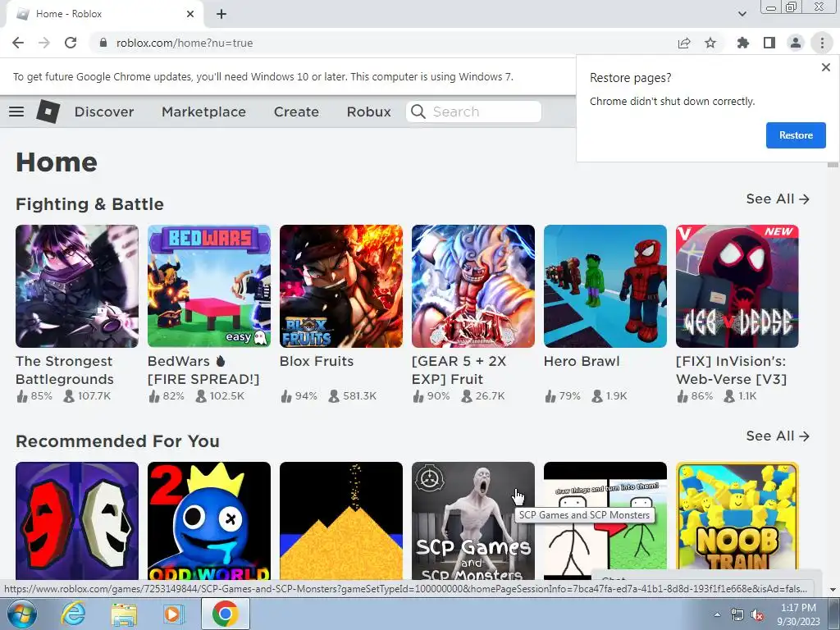Open the Blox Fruits thumbnail
The width and height of the screenshot is (840, 630).
[x=340, y=286]
